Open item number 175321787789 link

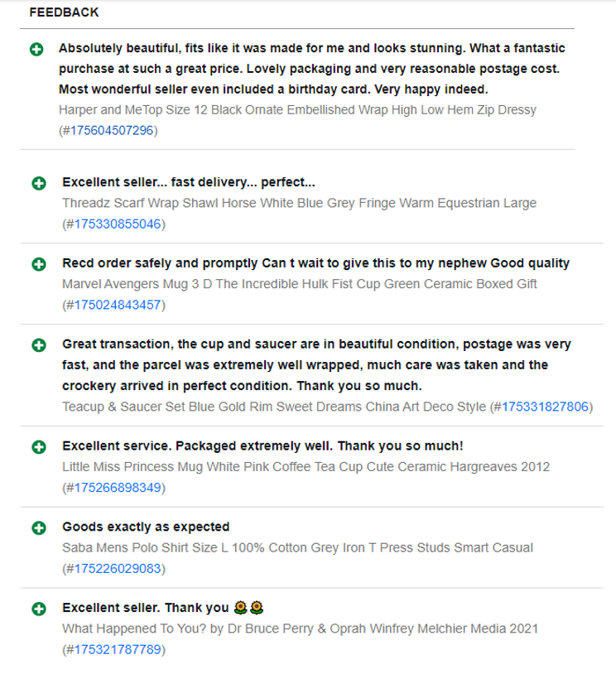click(x=118, y=649)
